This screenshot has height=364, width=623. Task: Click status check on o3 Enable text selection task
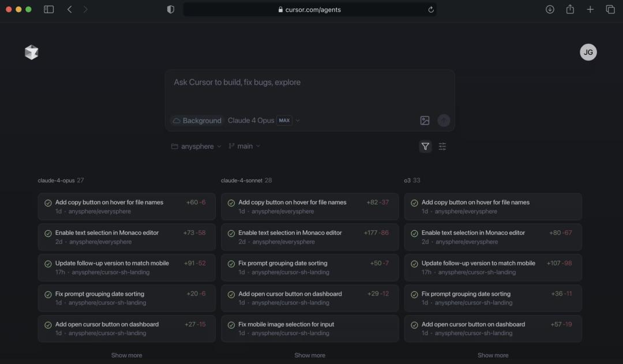(414, 234)
